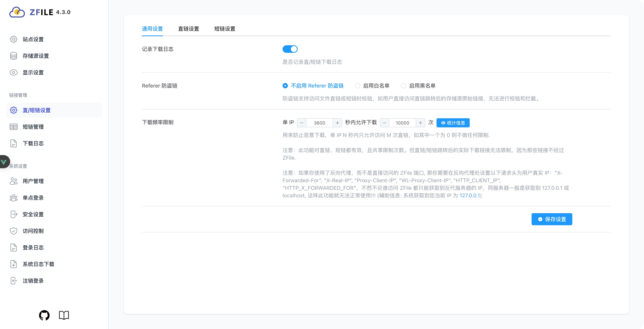Select 启用黑名单 radio option

pyautogui.click(x=403, y=86)
